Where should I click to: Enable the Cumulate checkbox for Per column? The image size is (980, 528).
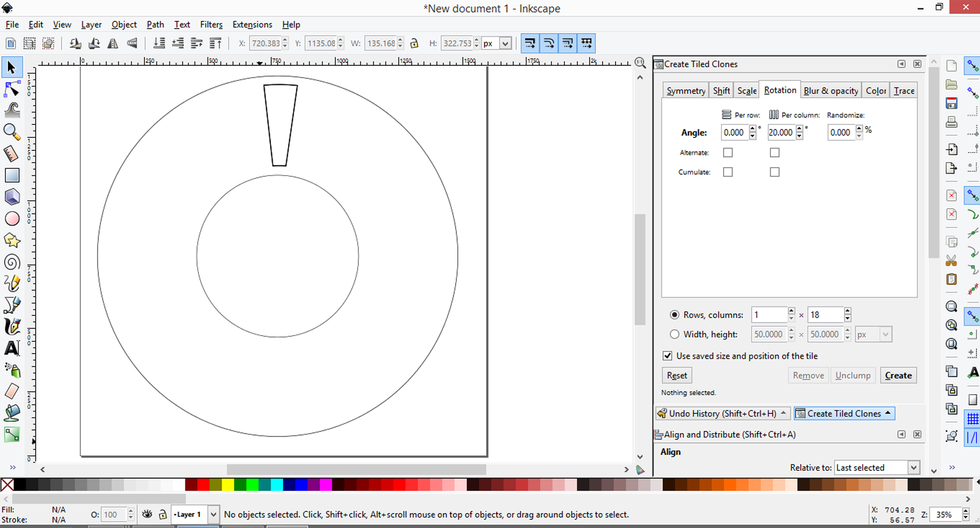(x=774, y=171)
